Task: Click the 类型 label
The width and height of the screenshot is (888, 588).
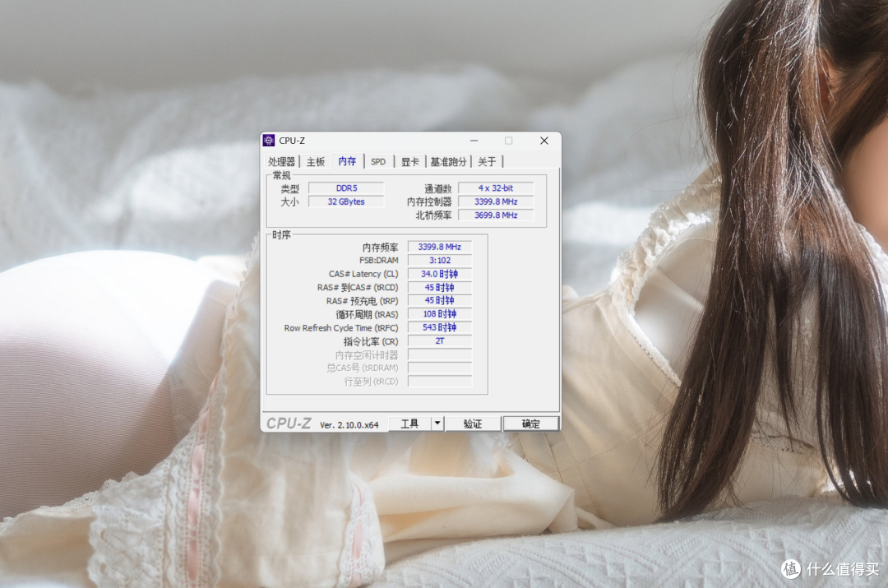Action: pyautogui.click(x=289, y=188)
